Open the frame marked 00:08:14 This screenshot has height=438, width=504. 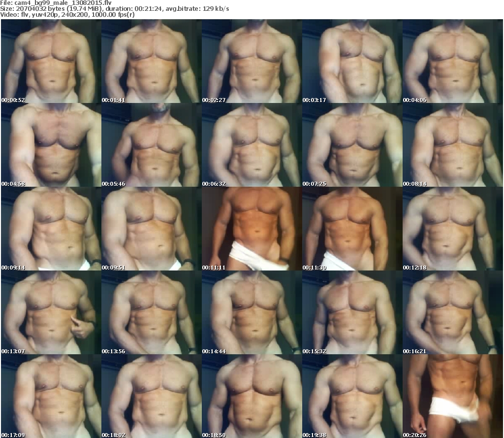[x=453, y=145]
